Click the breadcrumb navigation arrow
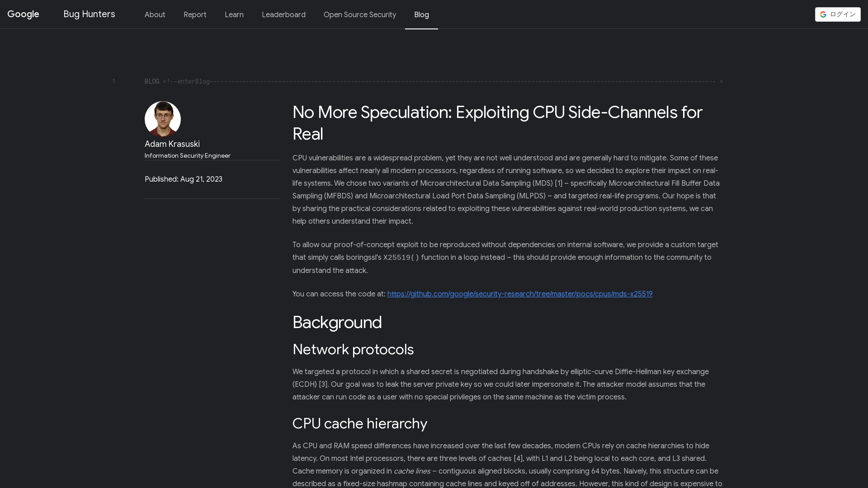 tap(722, 81)
